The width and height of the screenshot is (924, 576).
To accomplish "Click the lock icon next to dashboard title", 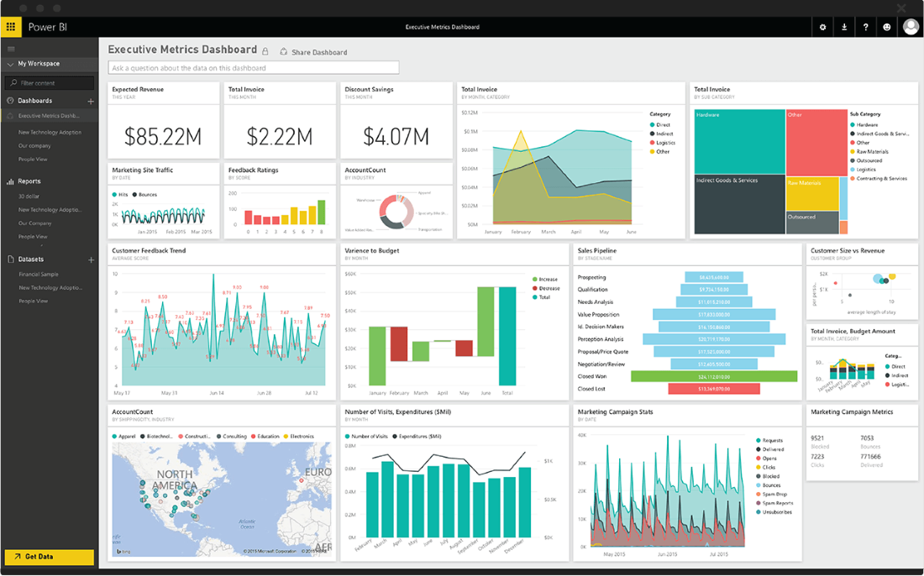I will click(x=265, y=50).
